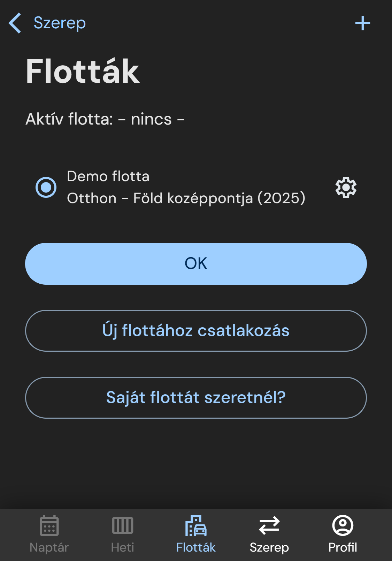
Task: Open the Szerep tab label
Action: click(x=269, y=547)
